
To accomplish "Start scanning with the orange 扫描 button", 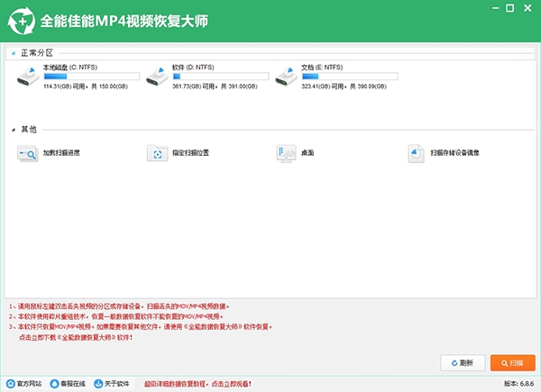I will [x=513, y=363].
